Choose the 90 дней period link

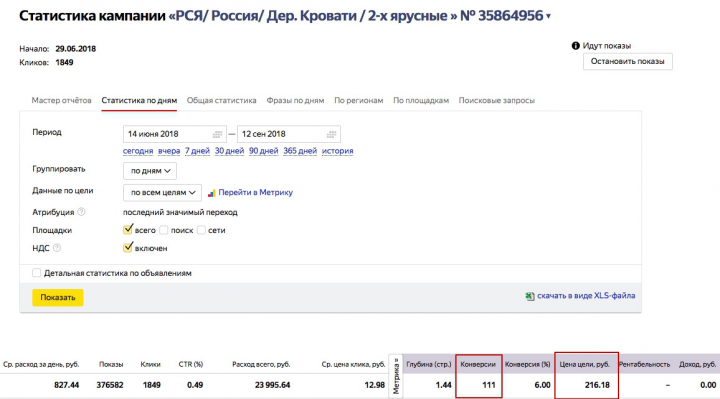(264, 151)
